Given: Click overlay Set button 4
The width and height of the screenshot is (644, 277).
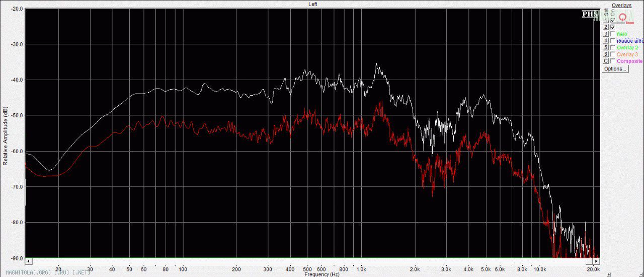Looking at the screenshot, I should (x=606, y=41).
